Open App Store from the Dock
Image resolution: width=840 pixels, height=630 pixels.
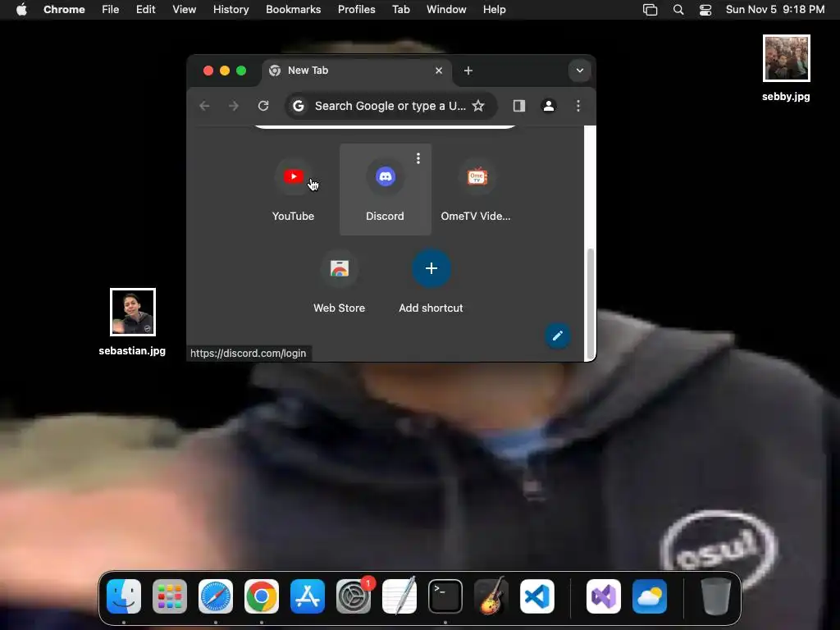click(x=308, y=596)
